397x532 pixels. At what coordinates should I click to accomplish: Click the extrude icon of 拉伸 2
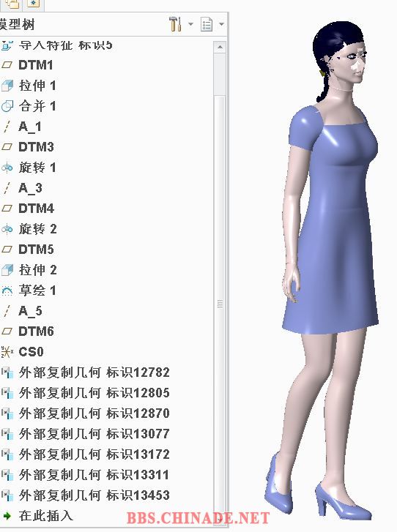[x=7, y=270]
